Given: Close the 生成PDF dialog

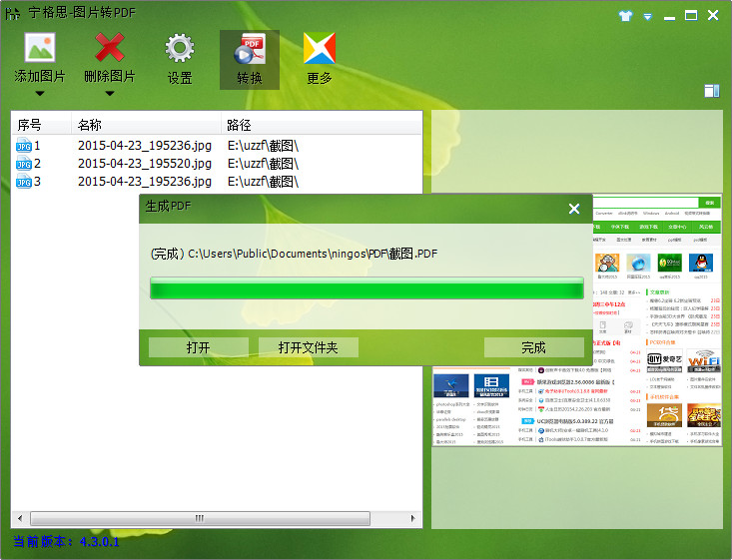Looking at the screenshot, I should pos(574,208).
